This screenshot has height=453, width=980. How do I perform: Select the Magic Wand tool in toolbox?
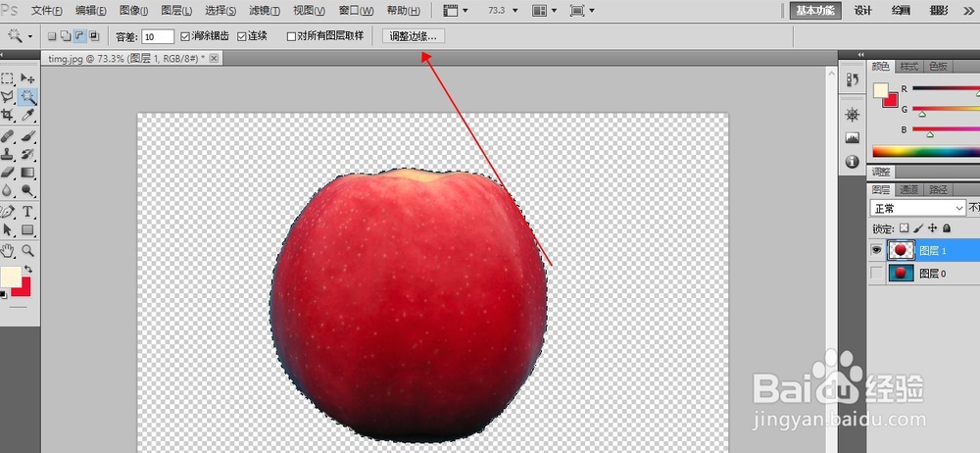(x=27, y=96)
